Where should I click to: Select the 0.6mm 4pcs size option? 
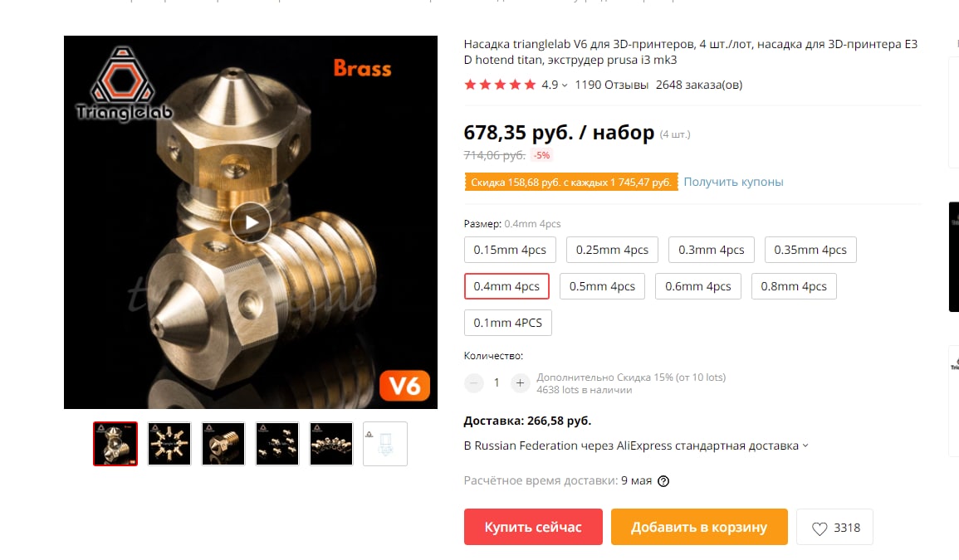697,286
